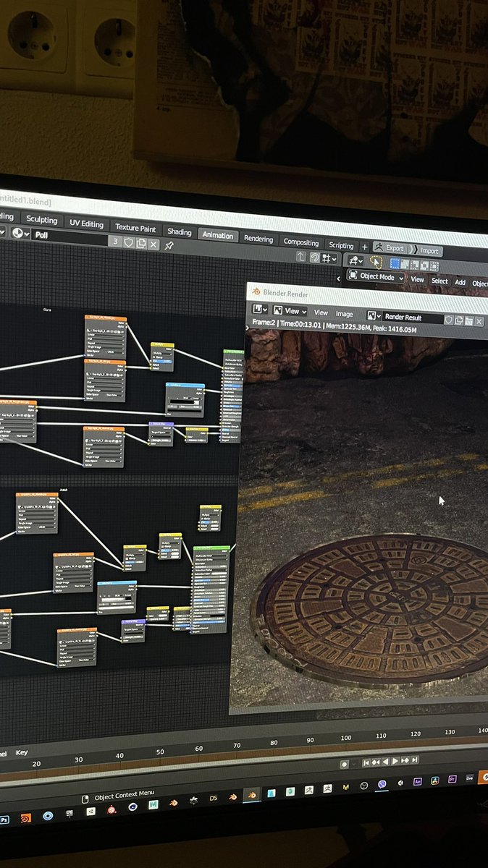Click the Render Result image name field
The image size is (488, 868).
[x=413, y=318]
